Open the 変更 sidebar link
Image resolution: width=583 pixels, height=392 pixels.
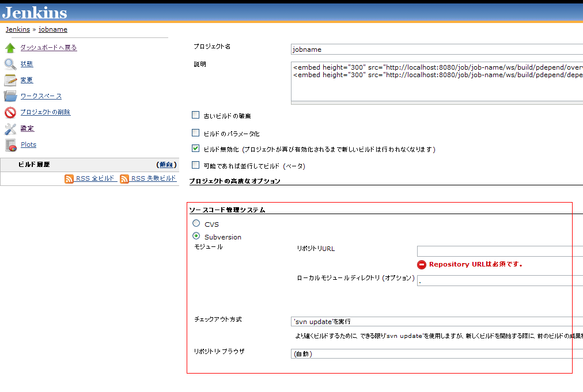[26, 80]
